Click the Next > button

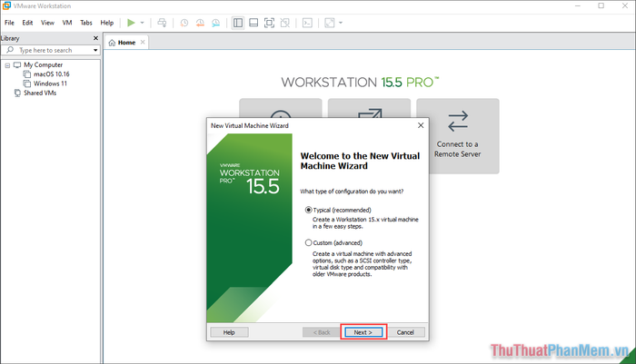[x=363, y=332]
